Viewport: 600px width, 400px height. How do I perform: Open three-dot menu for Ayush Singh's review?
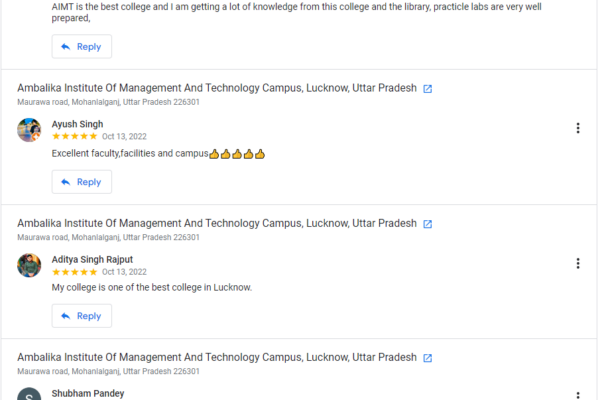(x=578, y=128)
